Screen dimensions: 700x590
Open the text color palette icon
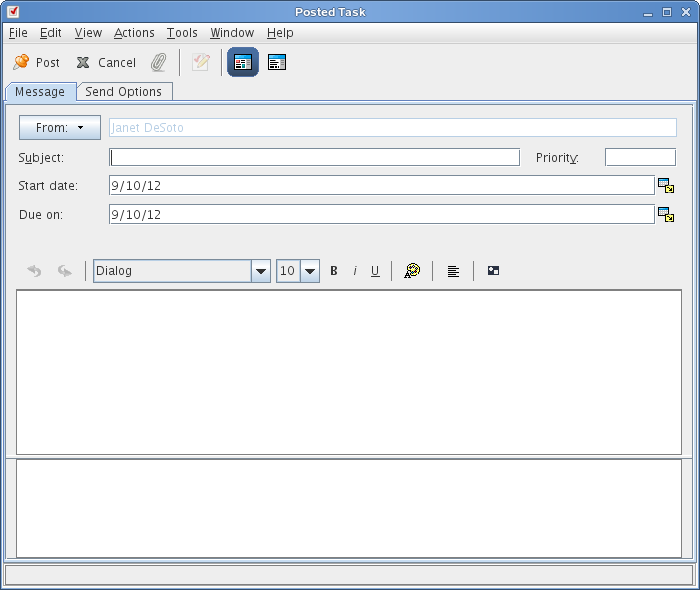click(x=412, y=271)
